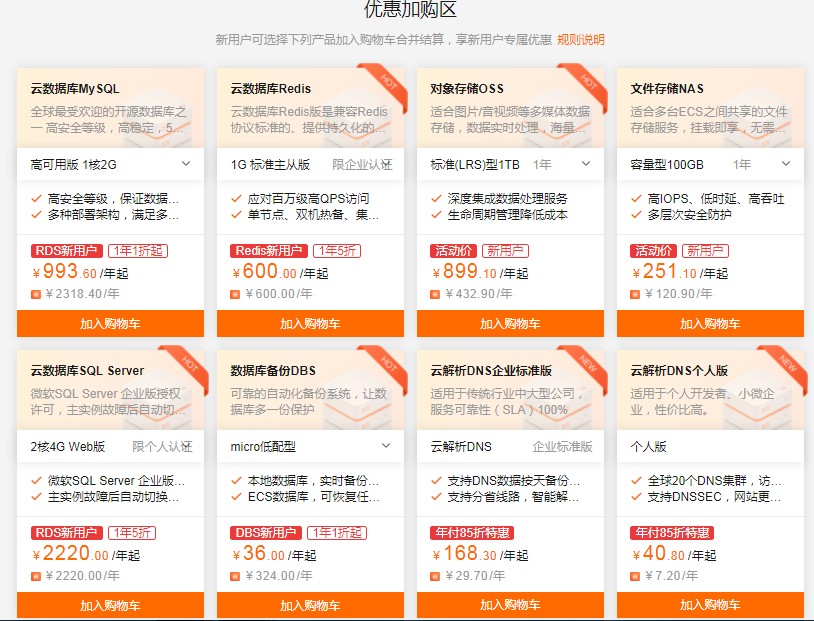Click the 优惠加购区 heading
The height and width of the screenshot is (621, 814).
coord(410,9)
